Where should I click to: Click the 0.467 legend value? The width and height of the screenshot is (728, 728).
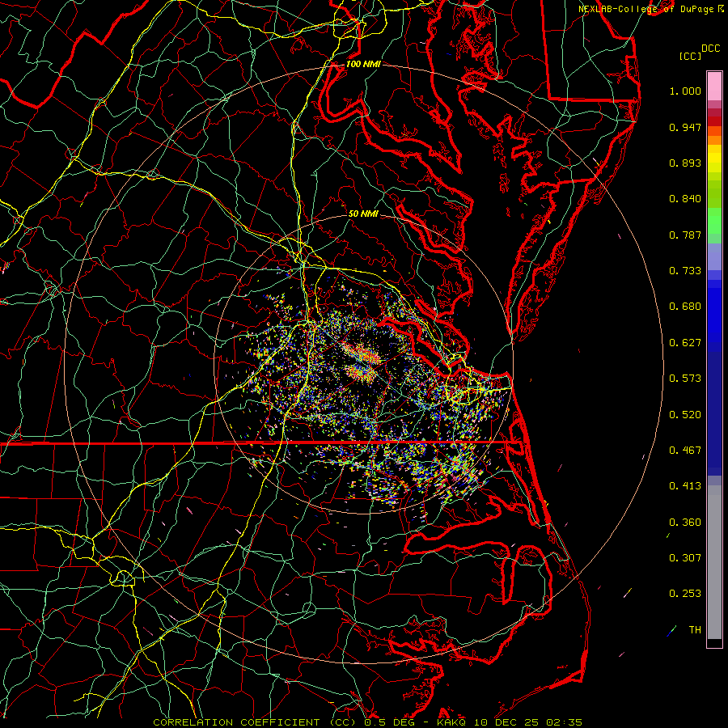[685, 451]
